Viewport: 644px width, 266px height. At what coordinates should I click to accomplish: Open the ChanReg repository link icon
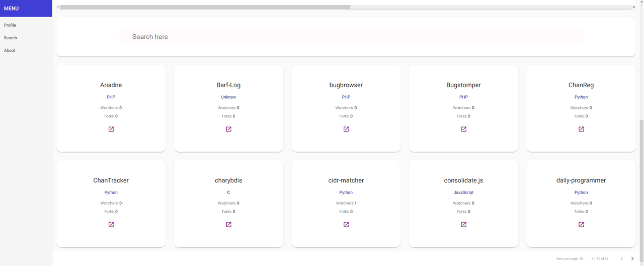(x=581, y=129)
